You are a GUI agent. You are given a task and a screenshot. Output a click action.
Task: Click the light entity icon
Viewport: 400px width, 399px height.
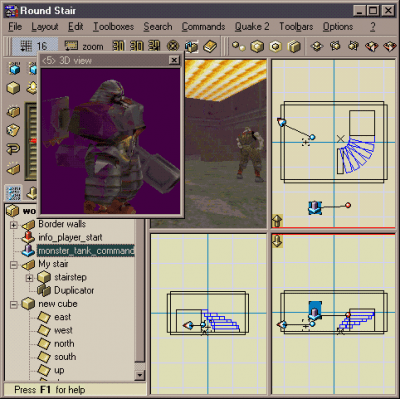tap(32, 88)
